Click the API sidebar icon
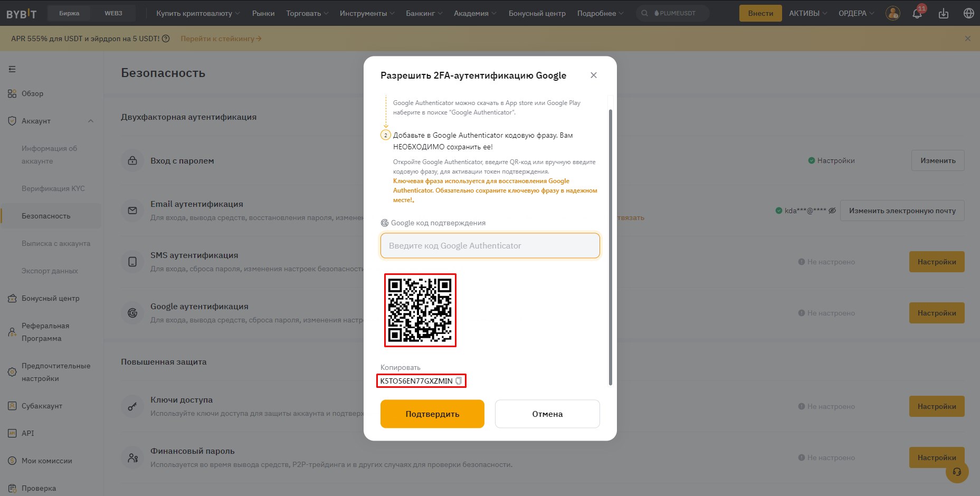Image resolution: width=980 pixels, height=496 pixels. pyautogui.click(x=12, y=433)
